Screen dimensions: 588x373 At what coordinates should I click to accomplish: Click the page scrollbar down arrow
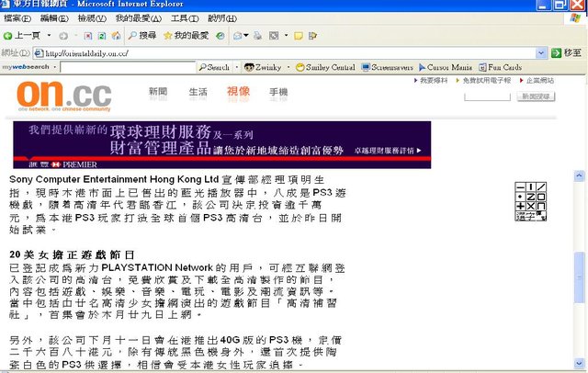tap(579, 363)
